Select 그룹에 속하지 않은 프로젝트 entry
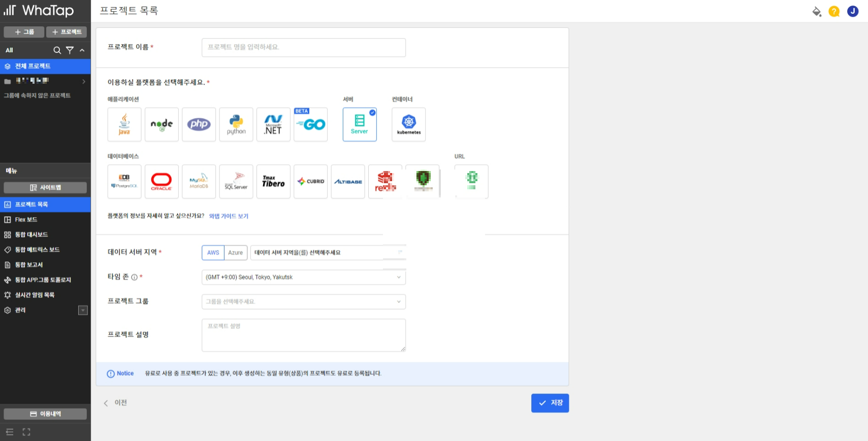The image size is (868, 441). [37, 95]
